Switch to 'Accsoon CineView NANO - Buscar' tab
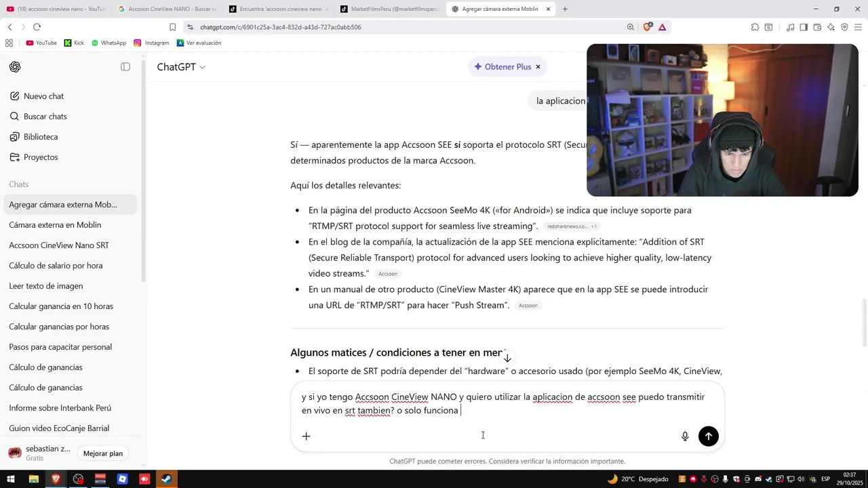This screenshot has height=488, width=868. point(168,9)
